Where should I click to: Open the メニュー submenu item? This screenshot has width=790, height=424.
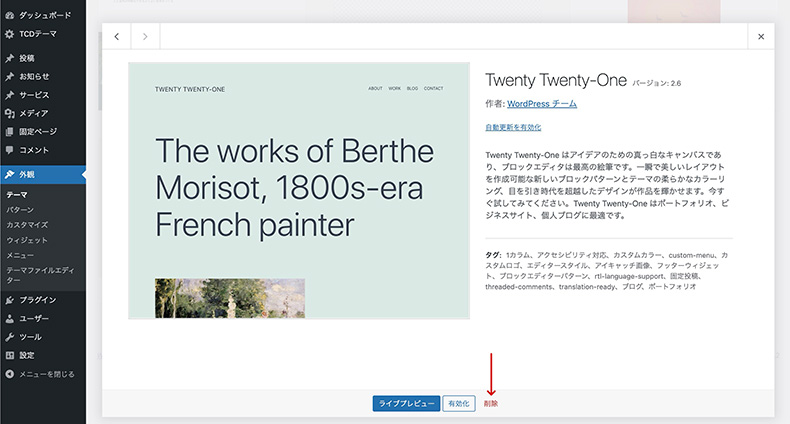coord(20,255)
